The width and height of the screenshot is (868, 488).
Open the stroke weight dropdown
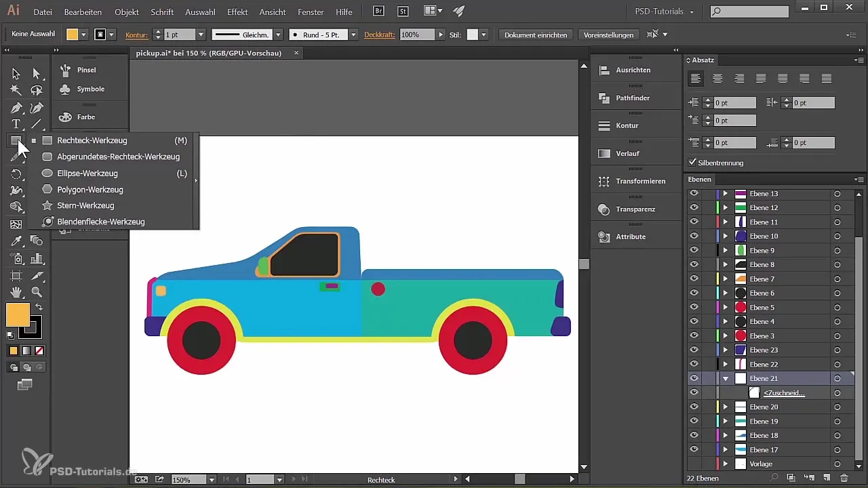click(201, 35)
